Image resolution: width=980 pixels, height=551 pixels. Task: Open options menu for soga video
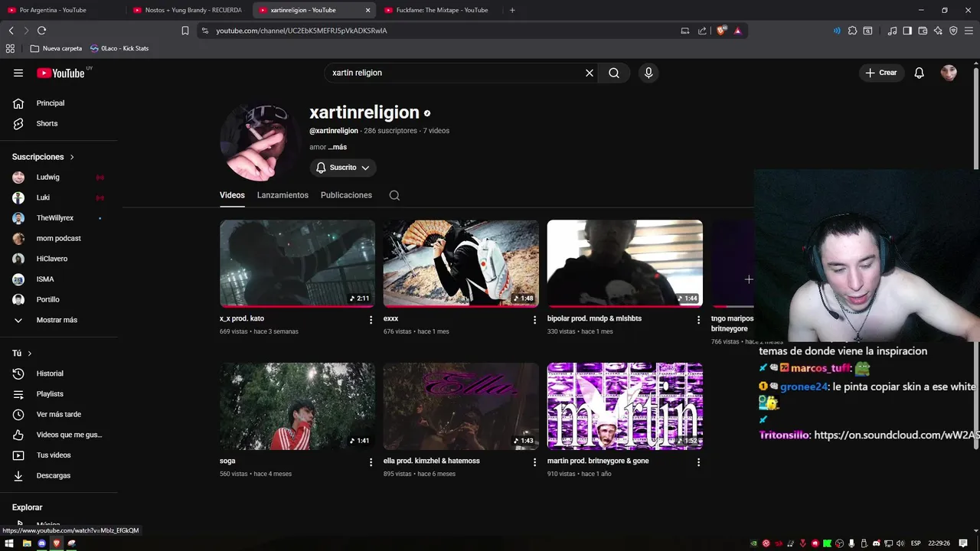pos(371,462)
